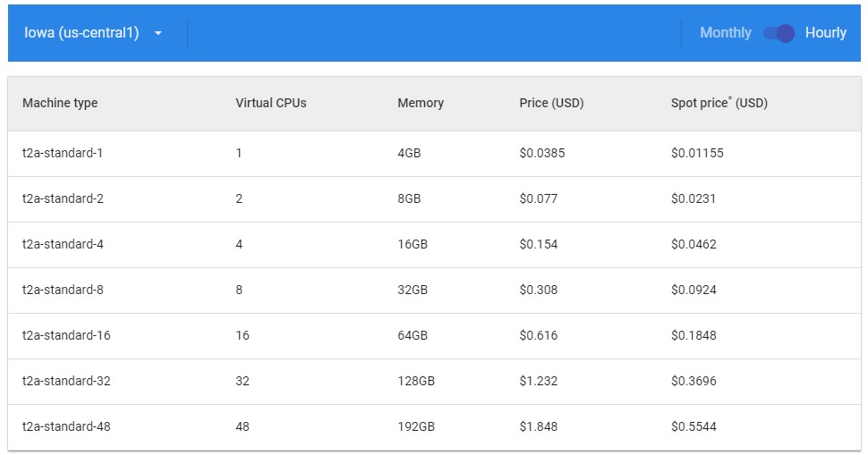This screenshot has width=868, height=455.
Task: Select the Hourly pricing label
Action: [825, 33]
